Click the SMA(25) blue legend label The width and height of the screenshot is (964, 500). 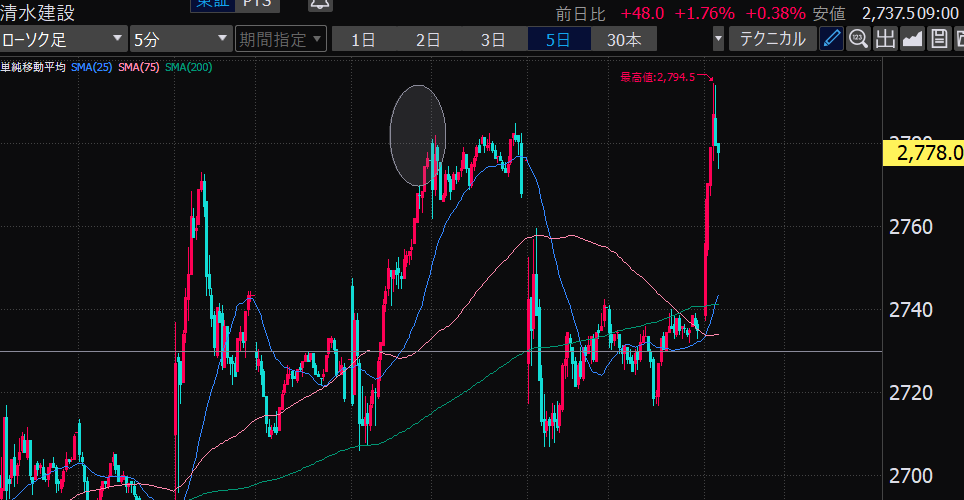(x=92, y=67)
